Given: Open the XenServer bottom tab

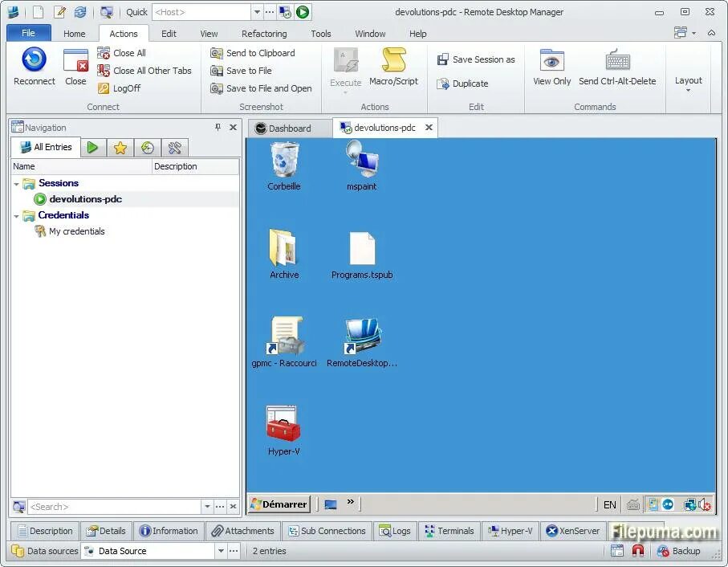Looking at the screenshot, I should (x=573, y=531).
